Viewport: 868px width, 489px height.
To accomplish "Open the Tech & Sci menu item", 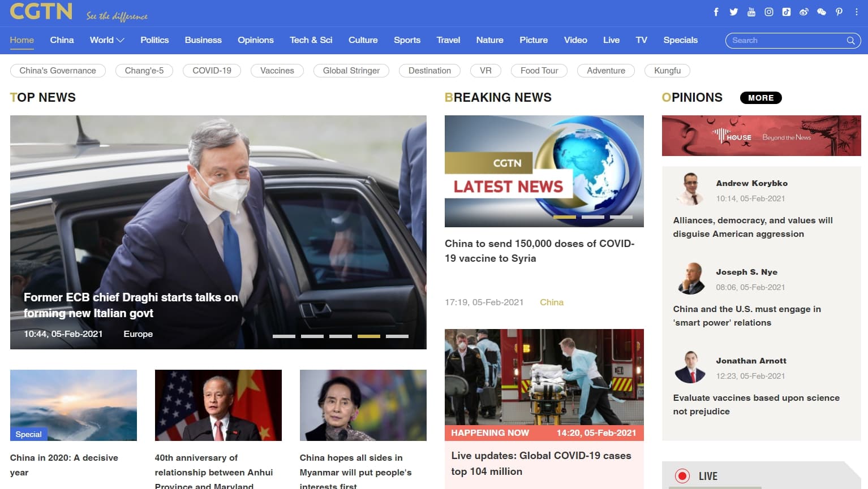I will pyautogui.click(x=311, y=40).
